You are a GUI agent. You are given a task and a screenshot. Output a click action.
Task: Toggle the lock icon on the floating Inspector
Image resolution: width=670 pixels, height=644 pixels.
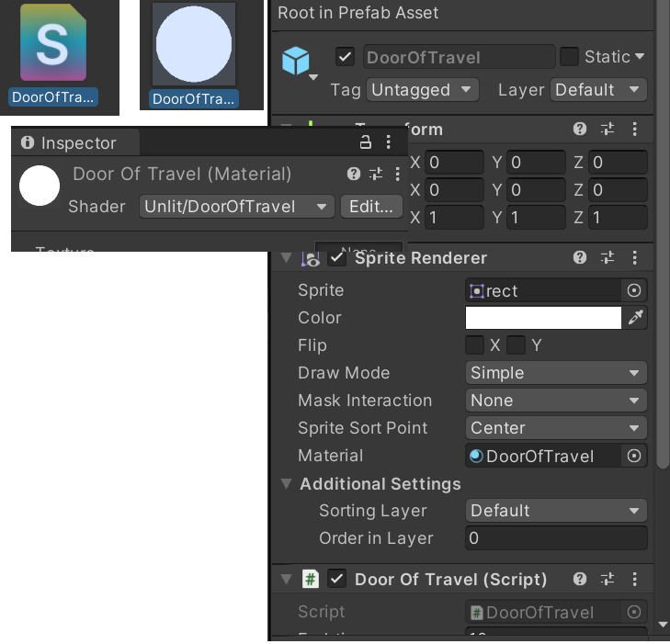366,141
